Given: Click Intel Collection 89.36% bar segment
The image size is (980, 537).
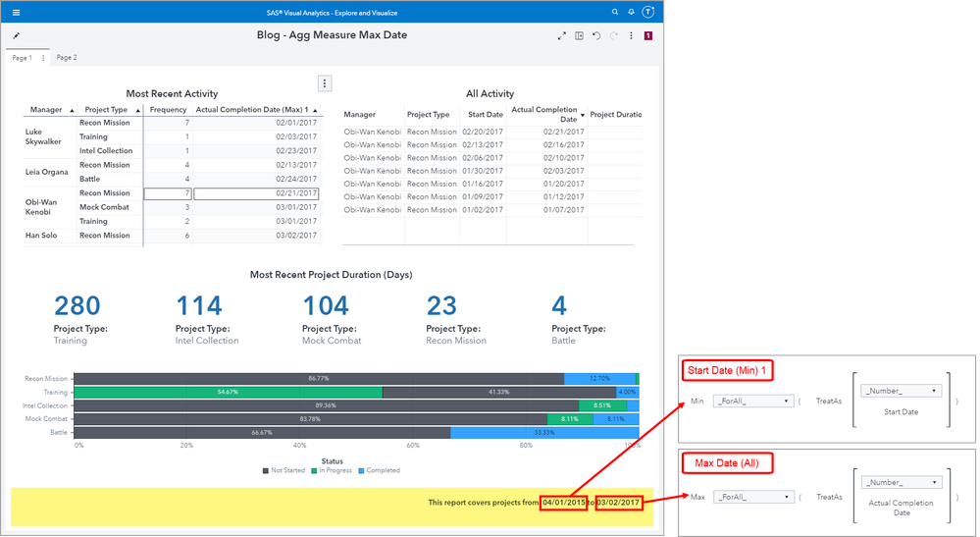Looking at the screenshot, I should pyautogui.click(x=327, y=405).
